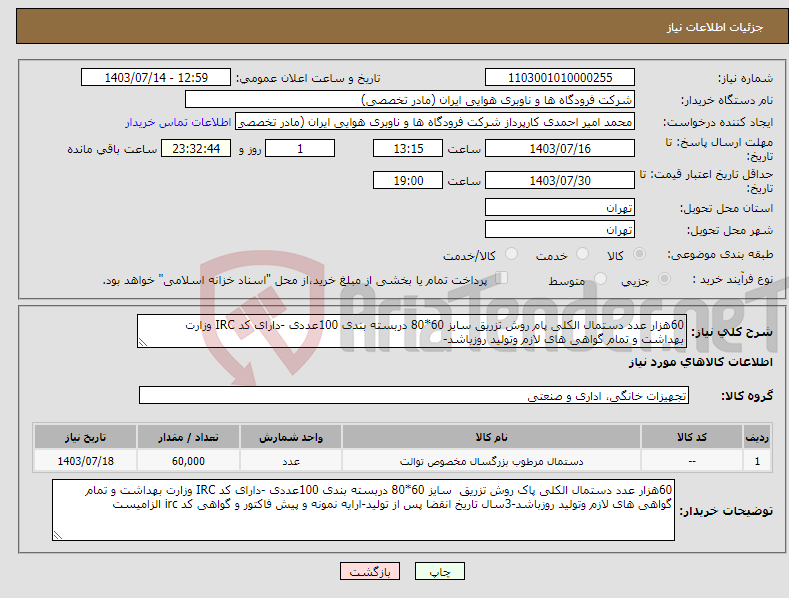The width and height of the screenshot is (789, 598).
Task: Click the واحد شمارش column header
Action: click(291, 437)
